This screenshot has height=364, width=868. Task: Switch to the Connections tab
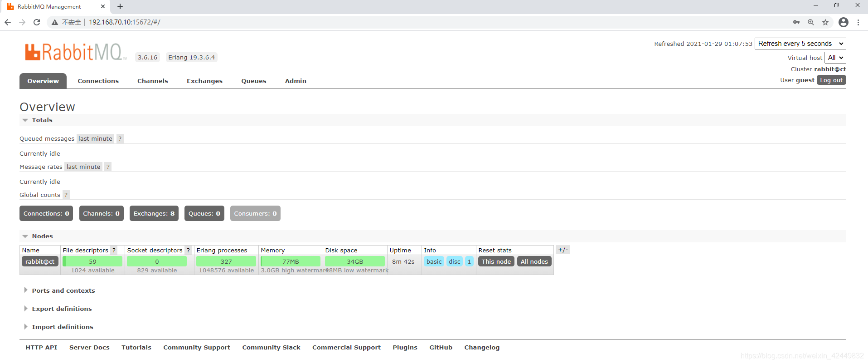pyautogui.click(x=98, y=81)
